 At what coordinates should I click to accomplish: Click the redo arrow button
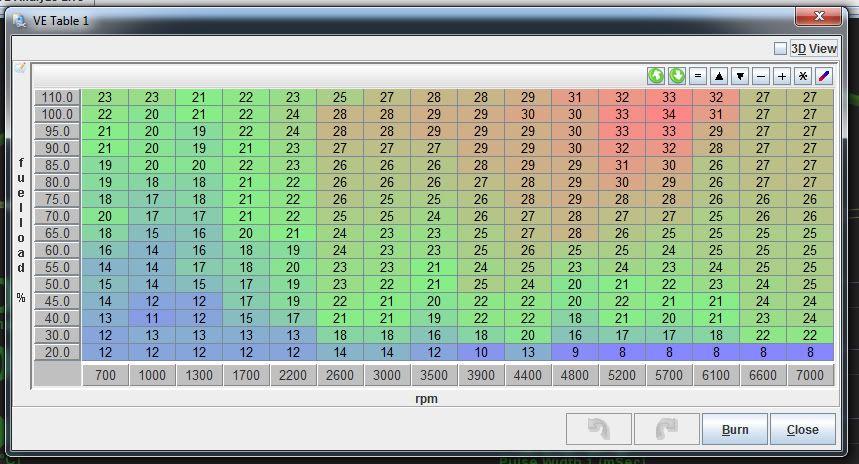pos(666,430)
